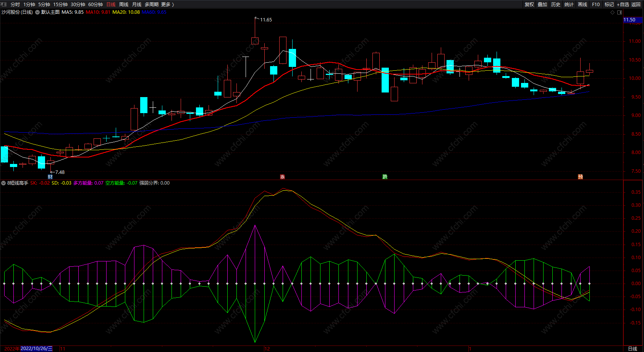Click the green 跌 event marker

tap(385, 177)
